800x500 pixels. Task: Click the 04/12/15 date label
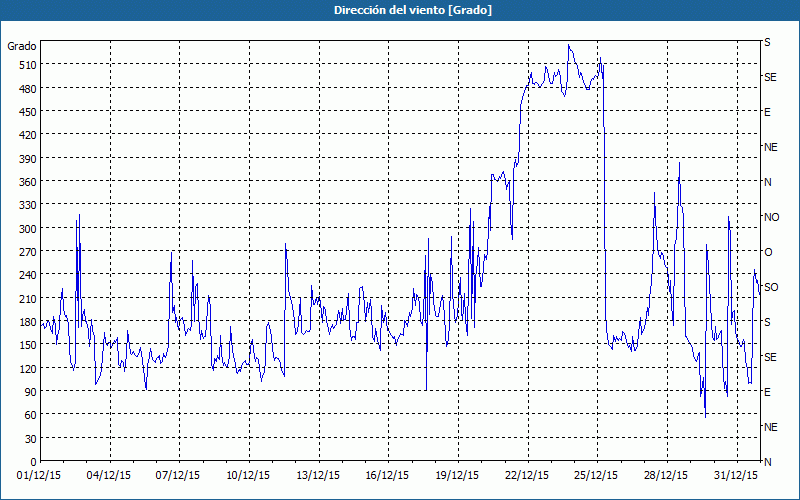109,476
